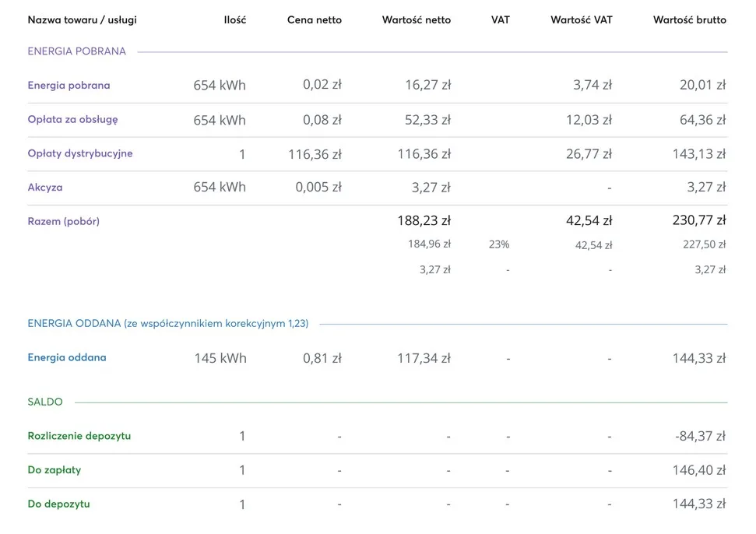
Task: Click the 'Wartość netto' column header
Action: pos(416,20)
